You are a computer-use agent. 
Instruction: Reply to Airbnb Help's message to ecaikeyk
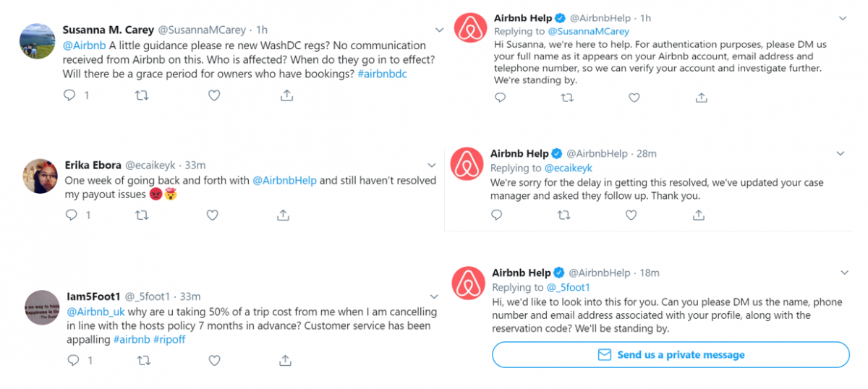(497, 215)
